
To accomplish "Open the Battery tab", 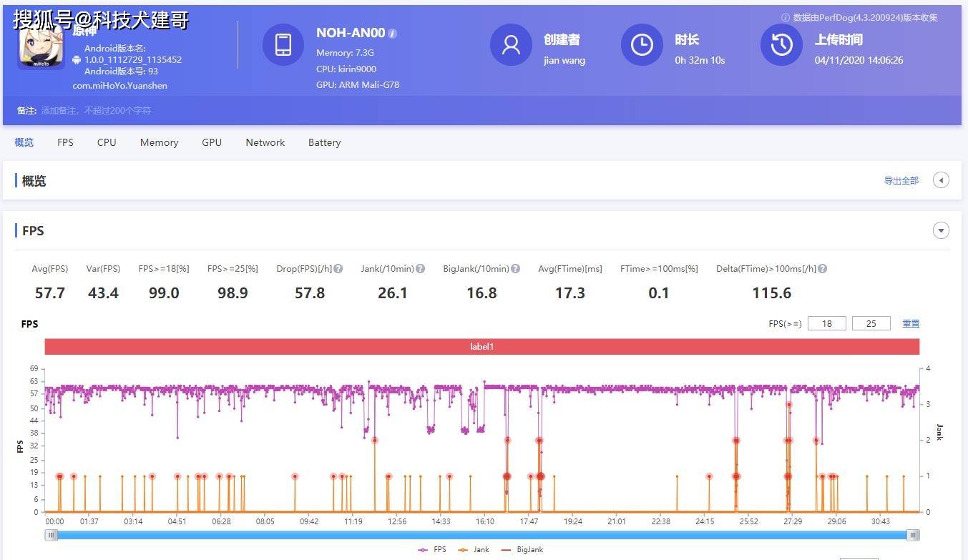I will [x=324, y=142].
